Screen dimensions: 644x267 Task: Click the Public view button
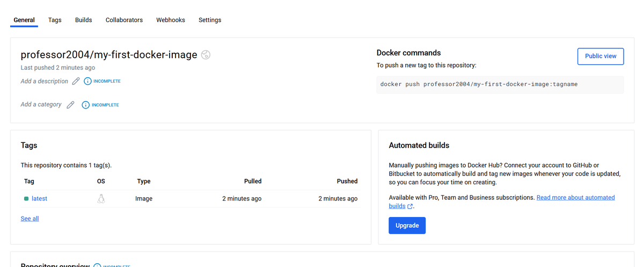pyautogui.click(x=601, y=56)
